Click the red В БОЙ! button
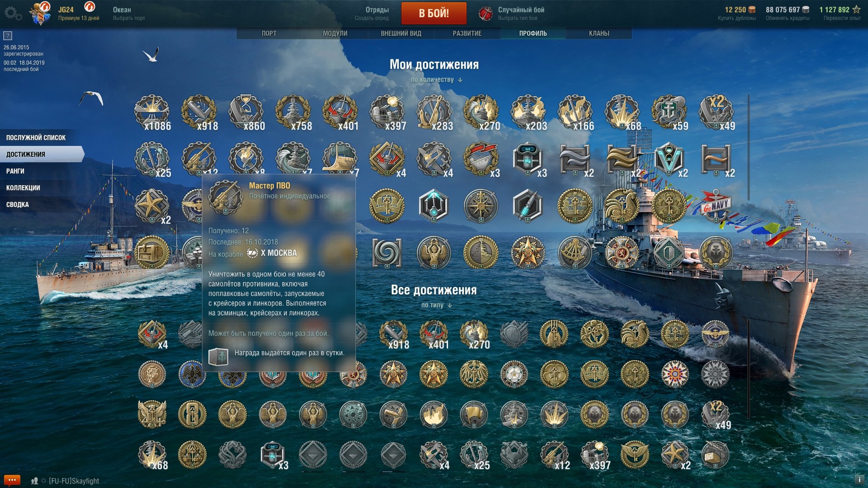The width and height of the screenshot is (868, 488). (x=434, y=13)
